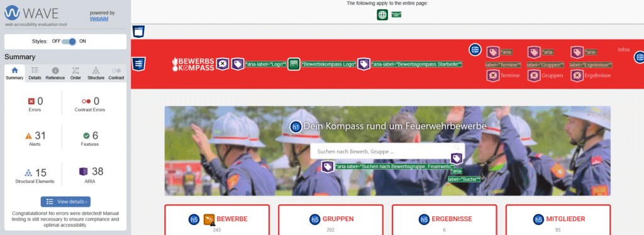Open the WebAIM link

pyautogui.click(x=99, y=19)
